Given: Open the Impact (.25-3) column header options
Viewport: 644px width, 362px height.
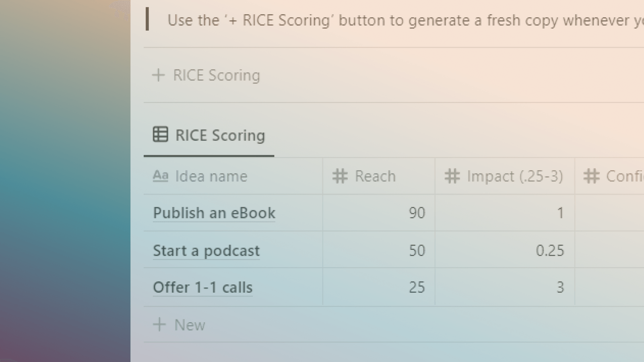Looking at the screenshot, I should (x=515, y=176).
